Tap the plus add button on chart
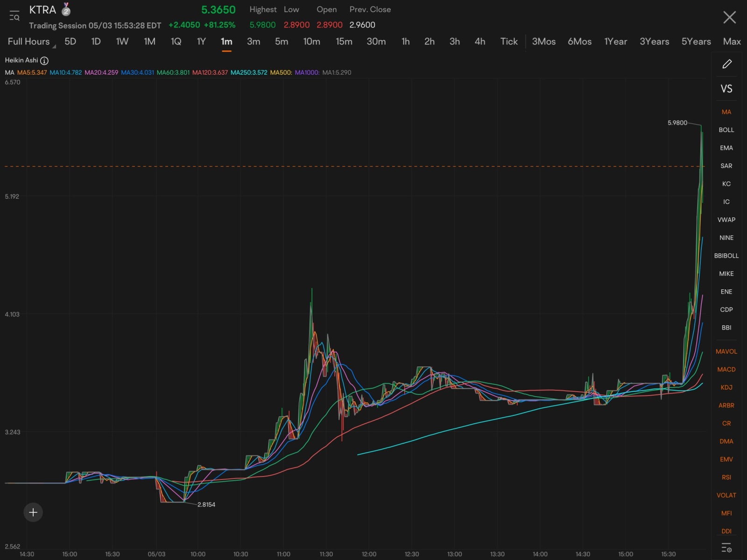The width and height of the screenshot is (747, 560). click(x=33, y=512)
